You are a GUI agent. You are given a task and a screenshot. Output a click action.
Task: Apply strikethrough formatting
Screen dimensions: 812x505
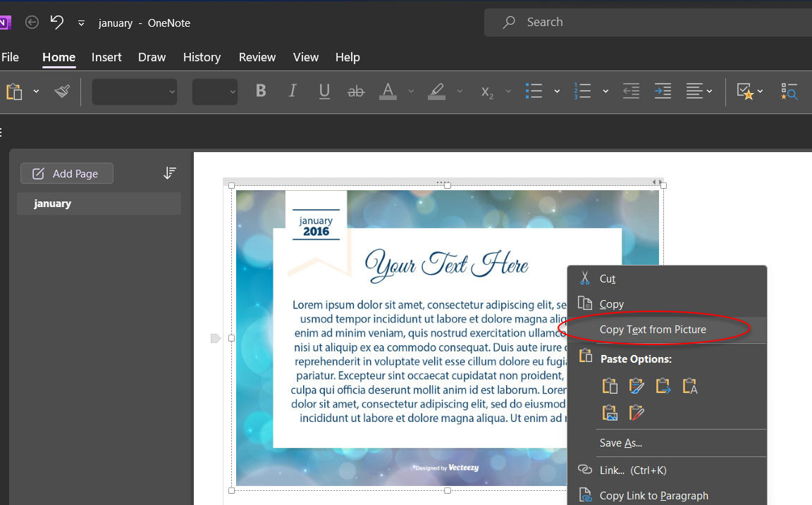pos(356,92)
